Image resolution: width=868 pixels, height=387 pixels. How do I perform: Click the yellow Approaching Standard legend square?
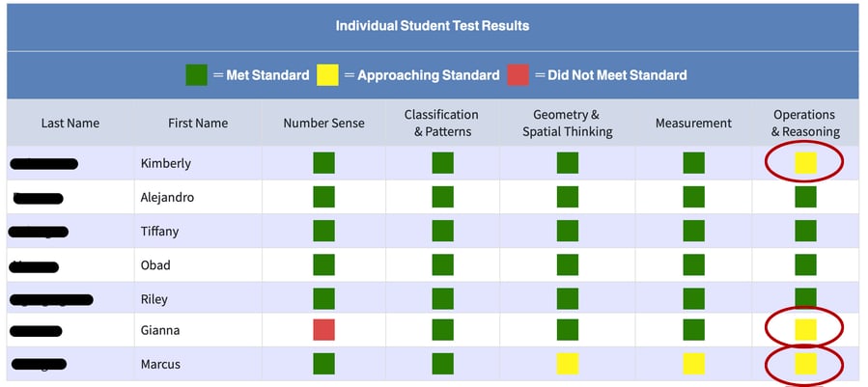click(x=327, y=74)
